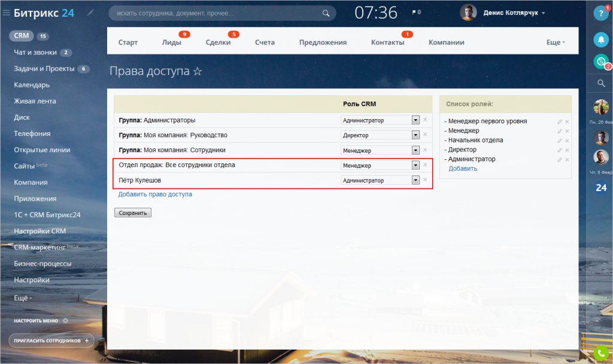The image size is (613, 364).
Task: Add Права доступа page to favorites star
Action: coord(198,71)
